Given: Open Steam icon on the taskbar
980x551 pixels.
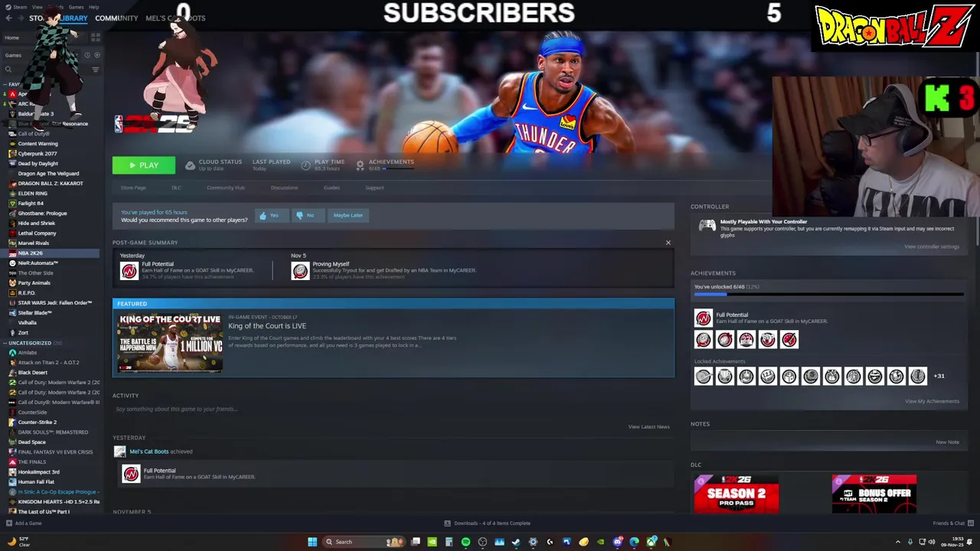Looking at the screenshot, I should coord(516,542).
